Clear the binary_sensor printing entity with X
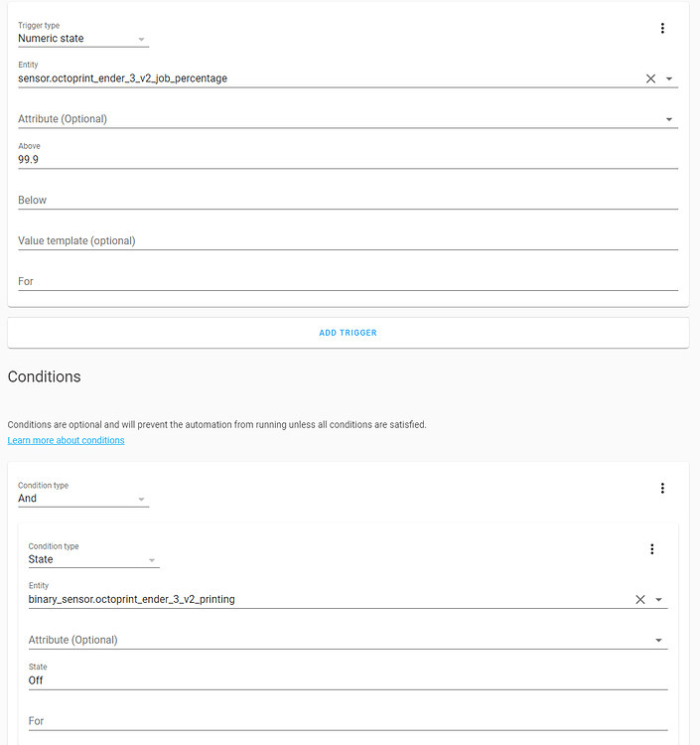Screen dimensions: 700x745 639,600
